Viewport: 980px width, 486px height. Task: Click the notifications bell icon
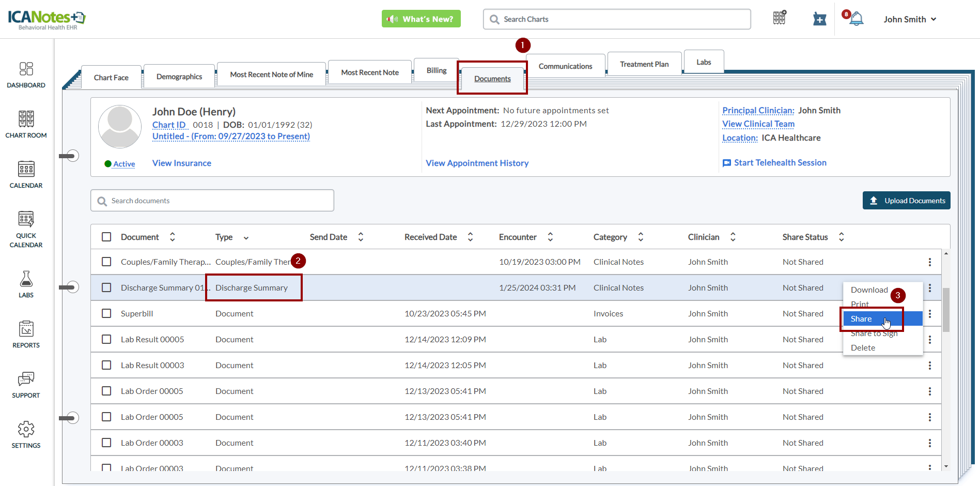(x=856, y=19)
